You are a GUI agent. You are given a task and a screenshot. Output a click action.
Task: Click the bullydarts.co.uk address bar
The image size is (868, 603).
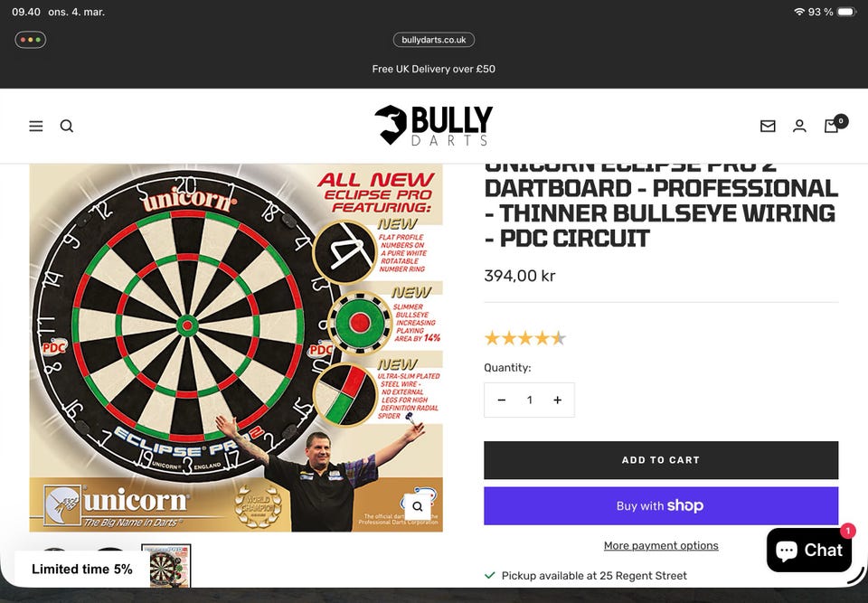[x=433, y=40]
